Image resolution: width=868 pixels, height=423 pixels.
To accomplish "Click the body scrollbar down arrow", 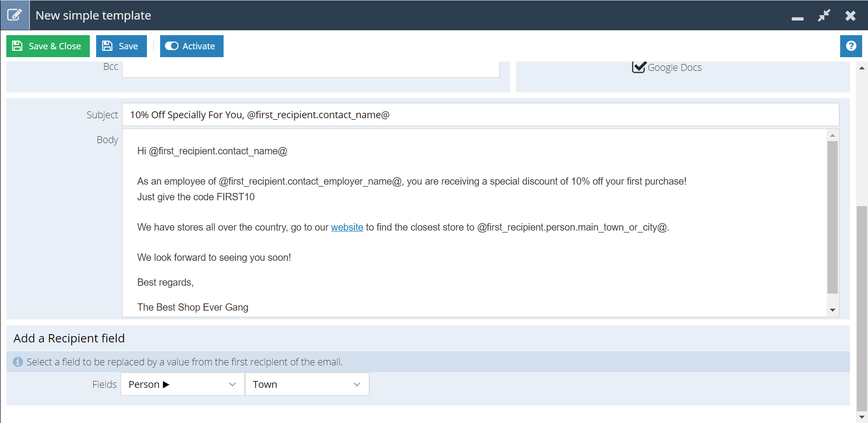I will pos(832,310).
